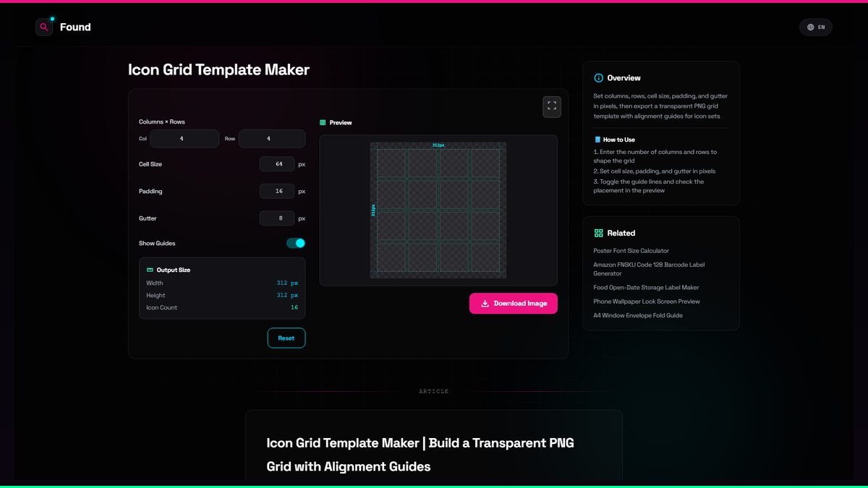This screenshot has height=488, width=868.
Task: Click the Show Guides label
Action: [157, 244]
